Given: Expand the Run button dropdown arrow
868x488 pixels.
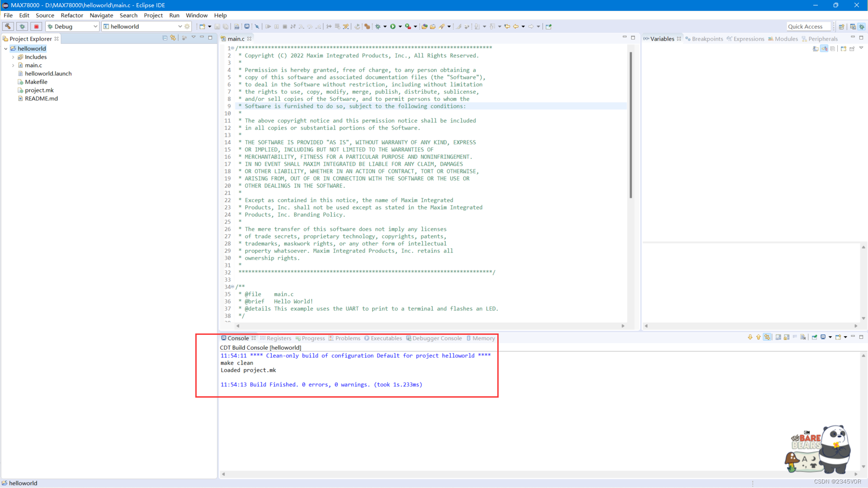Looking at the screenshot, I should [x=400, y=26].
